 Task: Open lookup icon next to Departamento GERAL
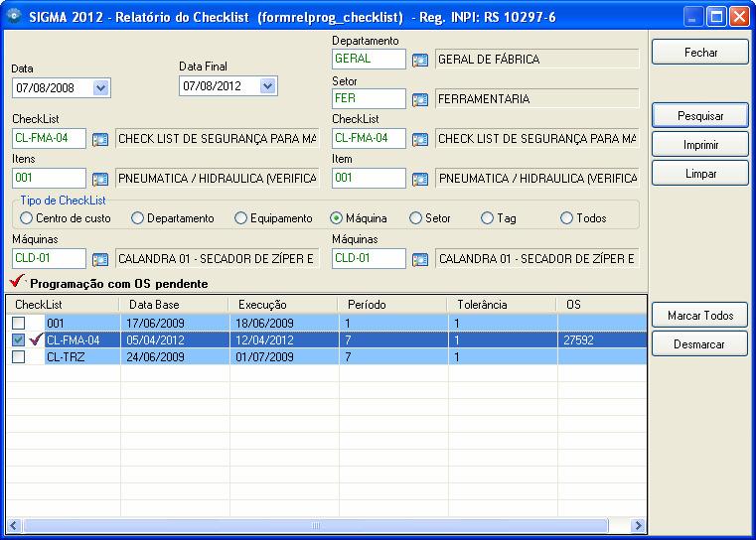tap(420, 61)
